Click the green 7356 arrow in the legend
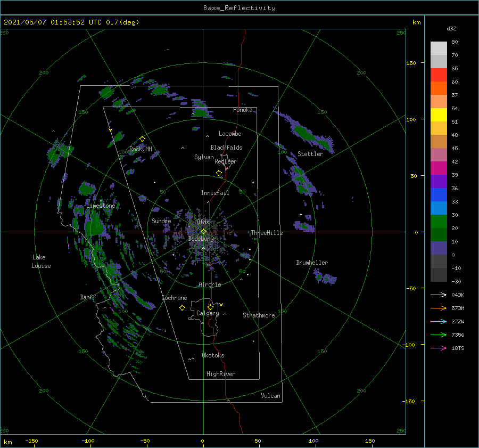Screen dimensions: 479x448 pos(439,335)
